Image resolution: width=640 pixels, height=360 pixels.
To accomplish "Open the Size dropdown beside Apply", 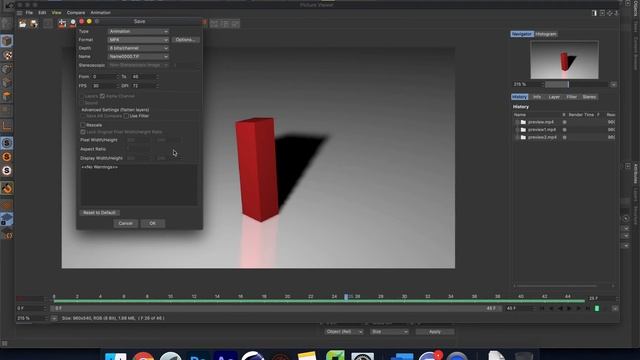I will point(389,332).
